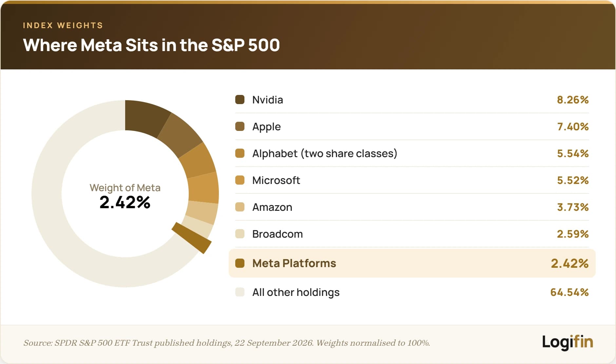Click the Weight of Meta center label
This screenshot has width=616, height=364.
point(125,188)
